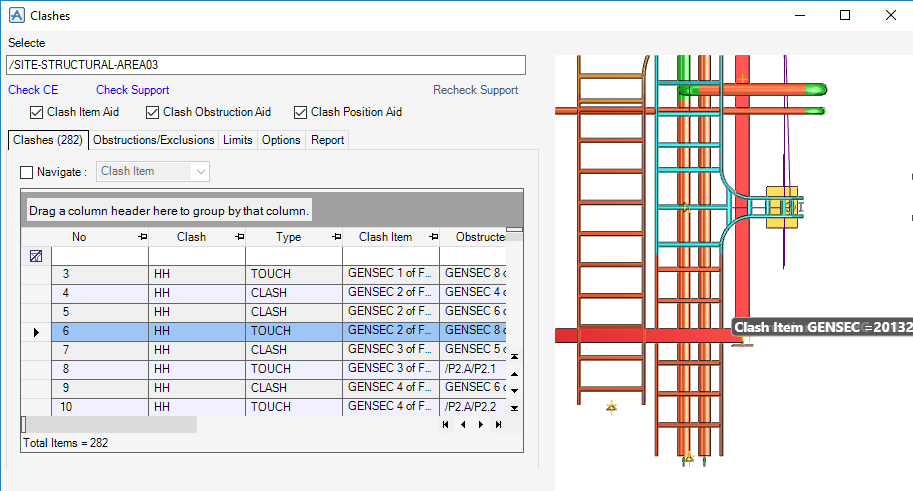This screenshot has width=913, height=491.
Task: Pin the Clash Item column header
Action: tap(433, 236)
